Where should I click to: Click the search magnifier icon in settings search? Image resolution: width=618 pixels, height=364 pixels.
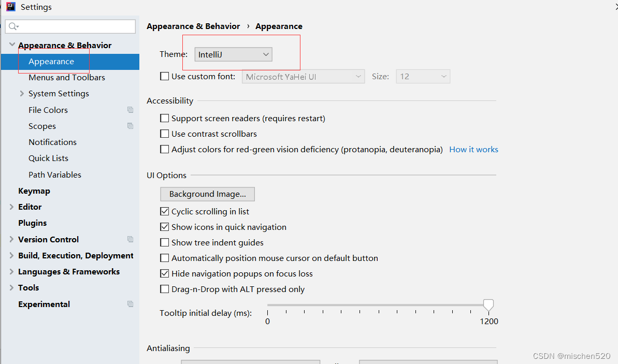(13, 26)
